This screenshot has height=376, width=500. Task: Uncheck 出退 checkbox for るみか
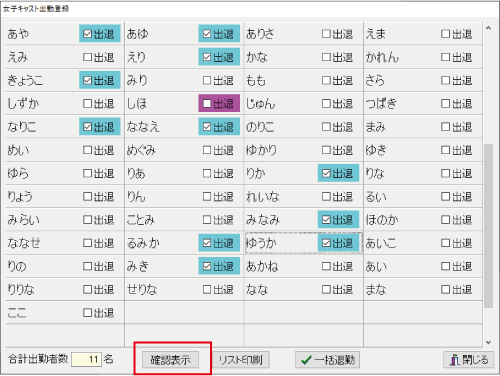point(207,243)
